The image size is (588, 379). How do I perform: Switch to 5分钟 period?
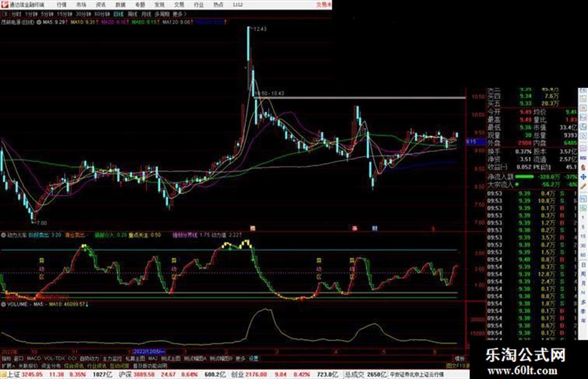pos(47,14)
